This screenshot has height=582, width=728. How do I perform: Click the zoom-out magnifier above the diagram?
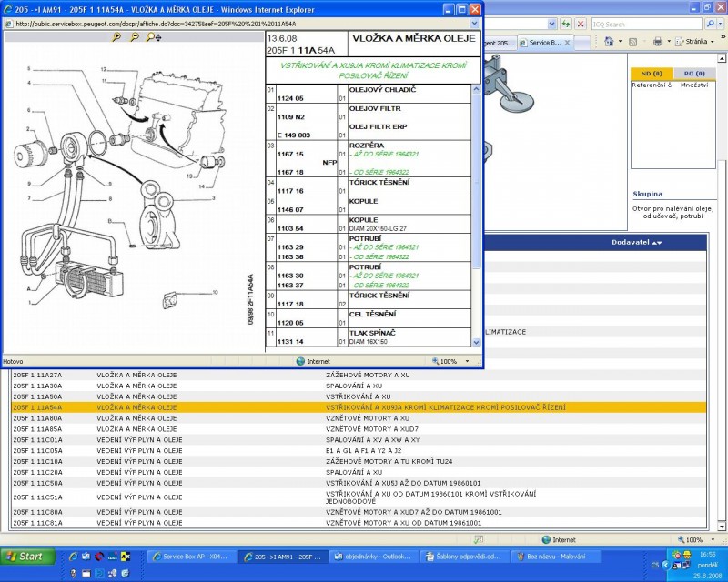(135, 37)
